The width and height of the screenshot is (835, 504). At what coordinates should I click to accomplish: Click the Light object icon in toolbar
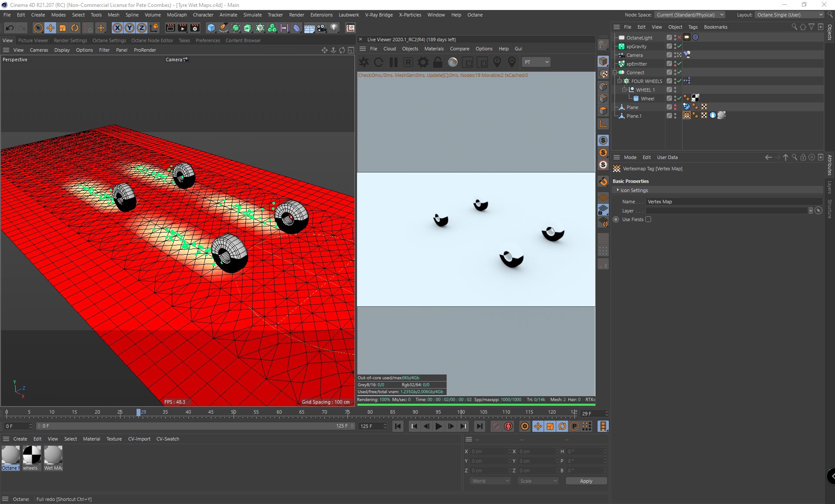coord(334,28)
